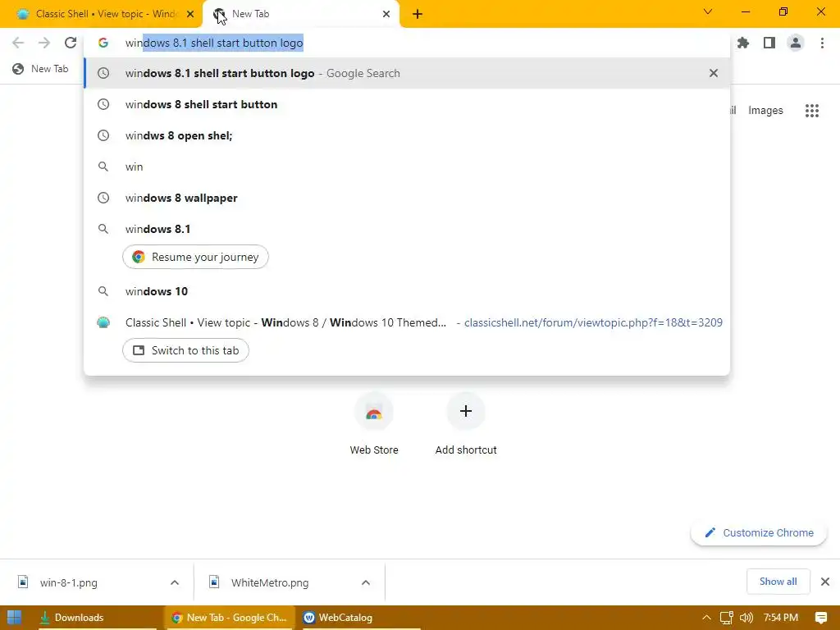
Task: Open the tab search chevron in title bar
Action: pyautogui.click(x=708, y=11)
